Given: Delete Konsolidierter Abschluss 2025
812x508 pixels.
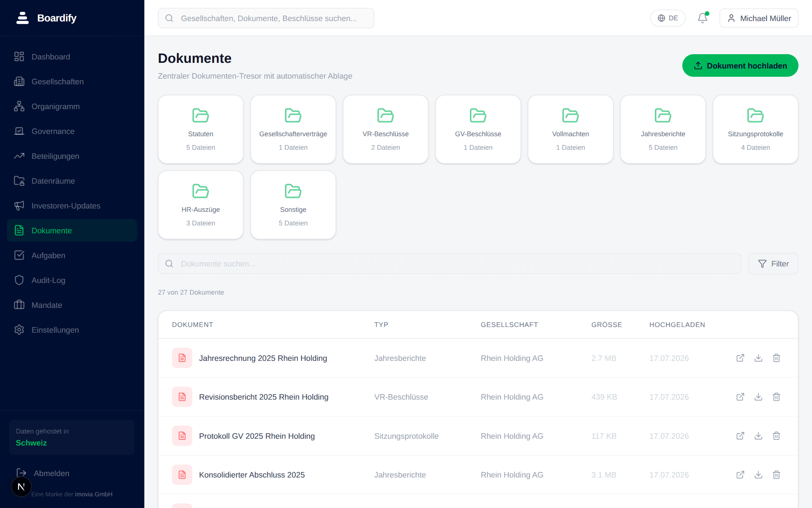Looking at the screenshot, I should (x=776, y=475).
